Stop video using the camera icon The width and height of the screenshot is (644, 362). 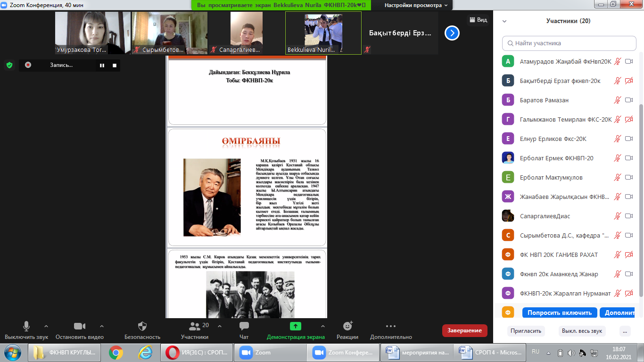point(80,326)
